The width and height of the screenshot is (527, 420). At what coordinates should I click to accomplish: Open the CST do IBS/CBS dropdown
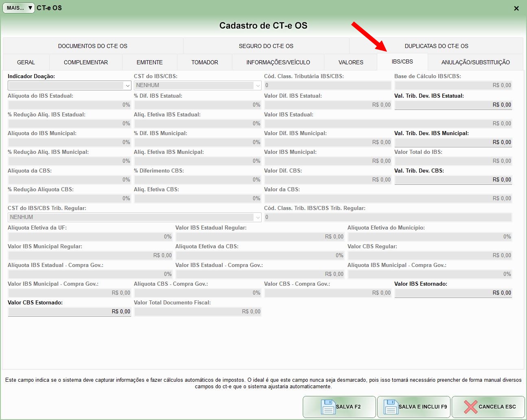[257, 85]
